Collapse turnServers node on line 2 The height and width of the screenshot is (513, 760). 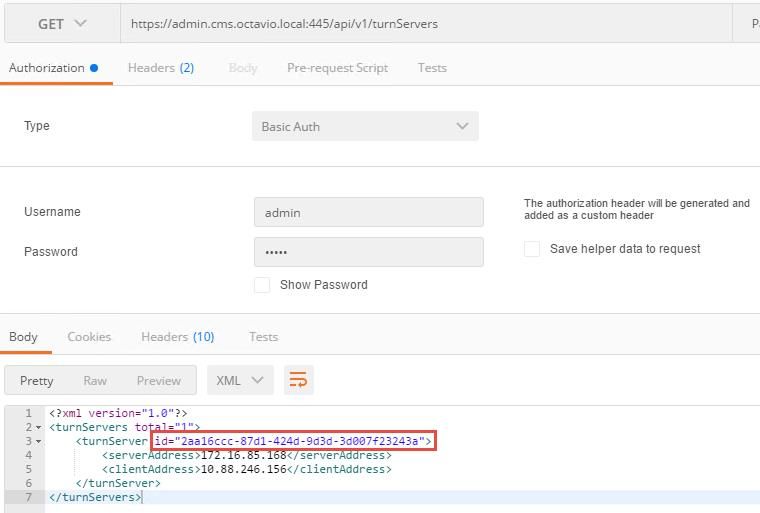pos(38,428)
